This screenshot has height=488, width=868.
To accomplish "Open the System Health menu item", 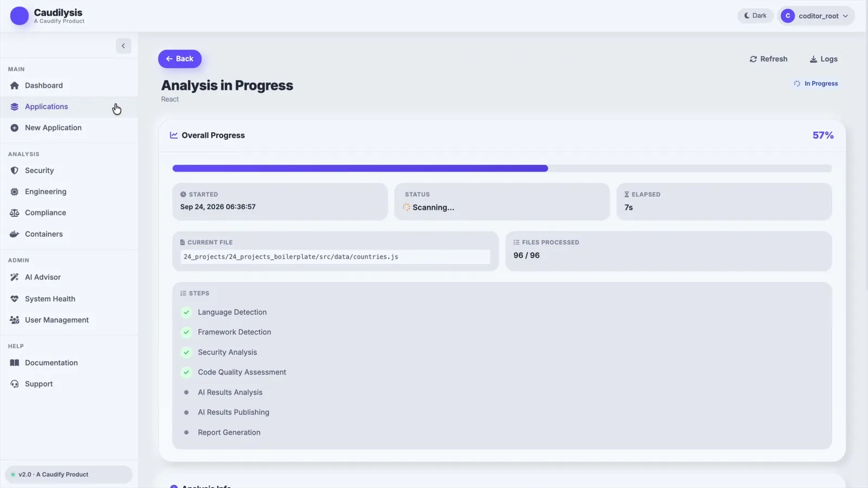I will pos(69,299).
